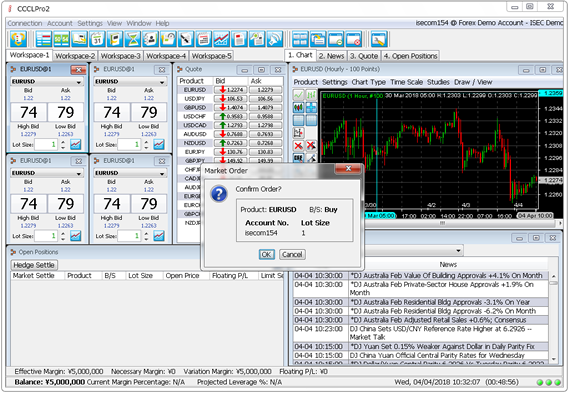This screenshot has width=570, height=393.
Task: Open chart from top-left EURUSD panel chart icon
Action: point(76,144)
